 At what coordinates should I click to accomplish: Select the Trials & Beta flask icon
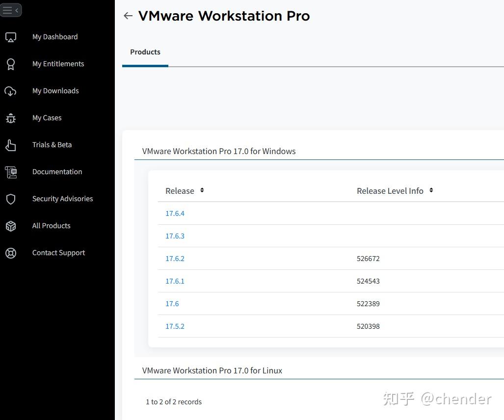11,145
